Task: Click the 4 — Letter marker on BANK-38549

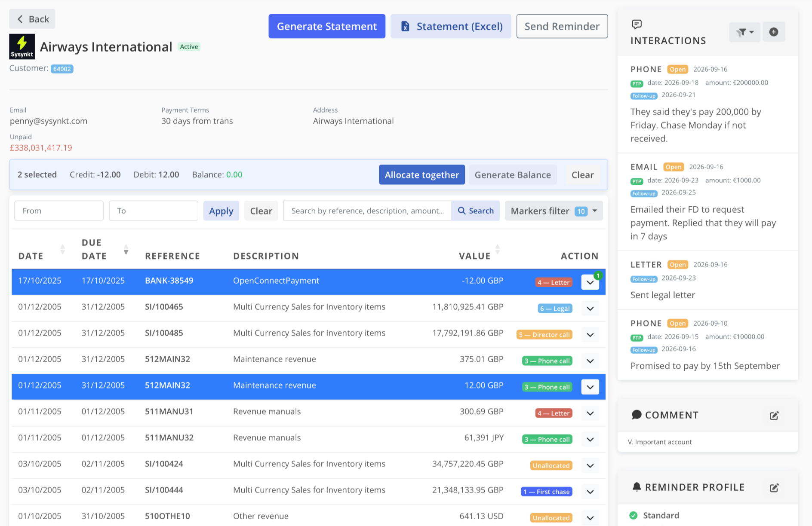Action: click(554, 282)
